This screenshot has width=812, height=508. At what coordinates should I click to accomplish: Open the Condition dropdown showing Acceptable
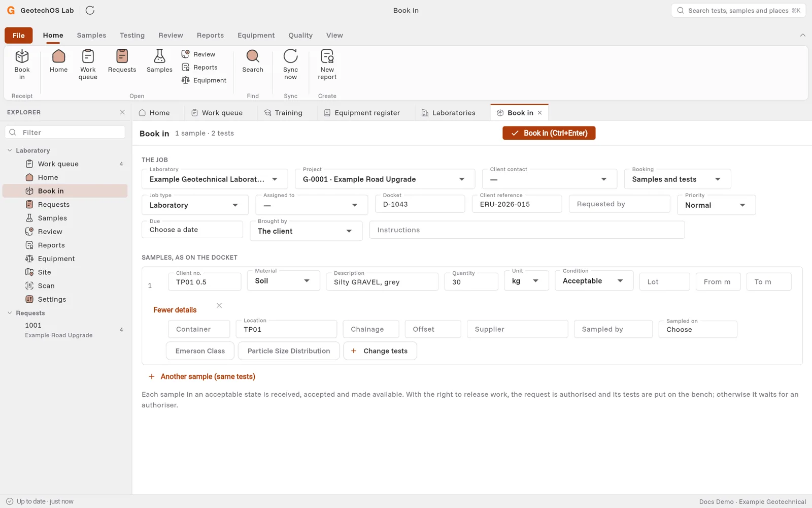(x=594, y=281)
